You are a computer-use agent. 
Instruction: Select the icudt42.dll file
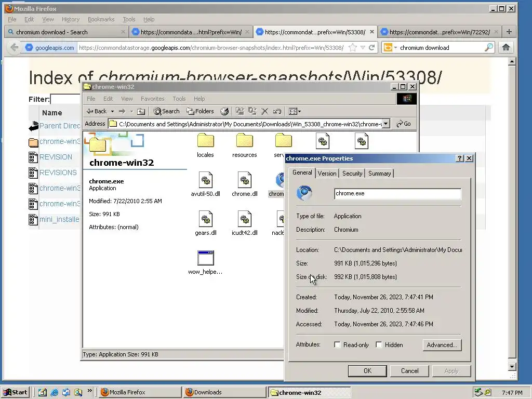tap(244, 223)
